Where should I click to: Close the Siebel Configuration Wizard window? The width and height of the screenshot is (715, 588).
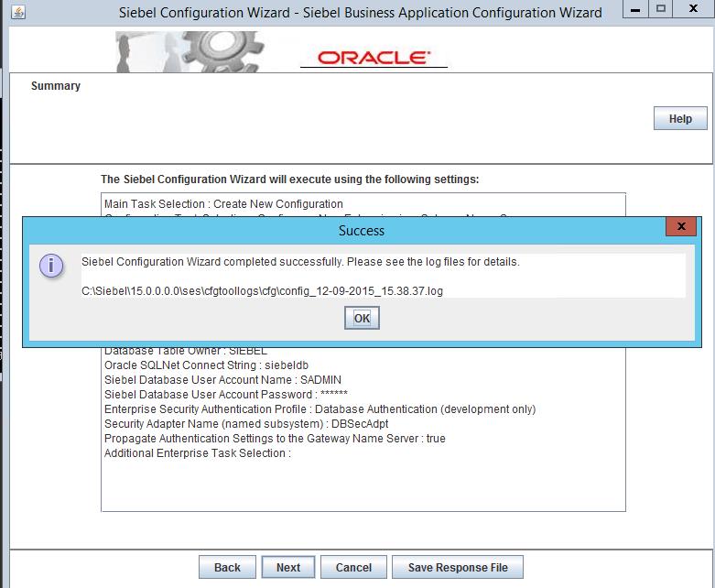click(x=694, y=11)
